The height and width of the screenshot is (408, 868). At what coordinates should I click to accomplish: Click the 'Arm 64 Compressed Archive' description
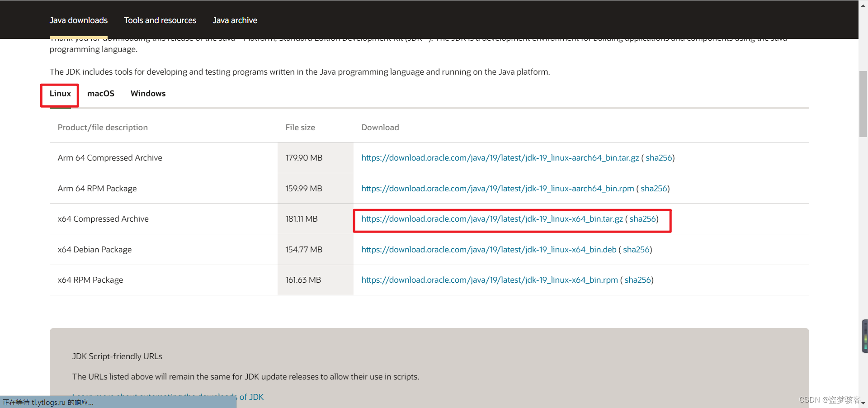(110, 158)
